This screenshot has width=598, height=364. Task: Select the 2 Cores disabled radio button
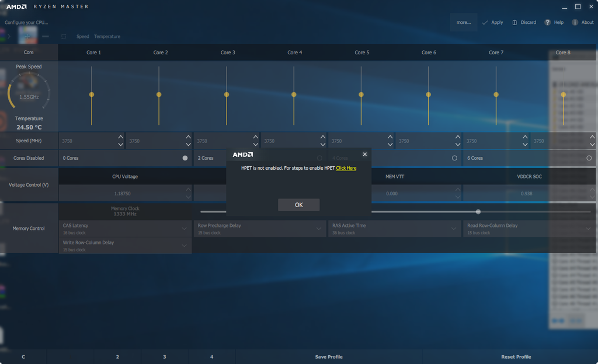coord(319,158)
